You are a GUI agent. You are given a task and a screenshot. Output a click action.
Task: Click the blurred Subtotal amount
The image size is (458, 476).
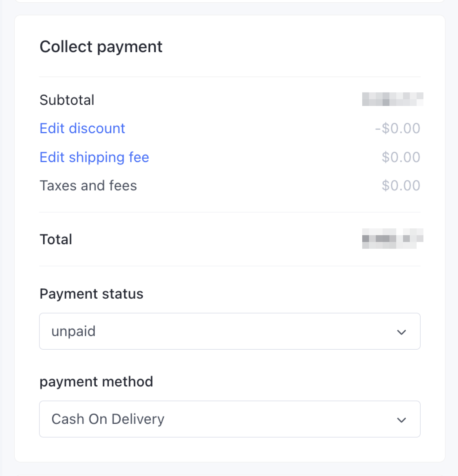[392, 99]
